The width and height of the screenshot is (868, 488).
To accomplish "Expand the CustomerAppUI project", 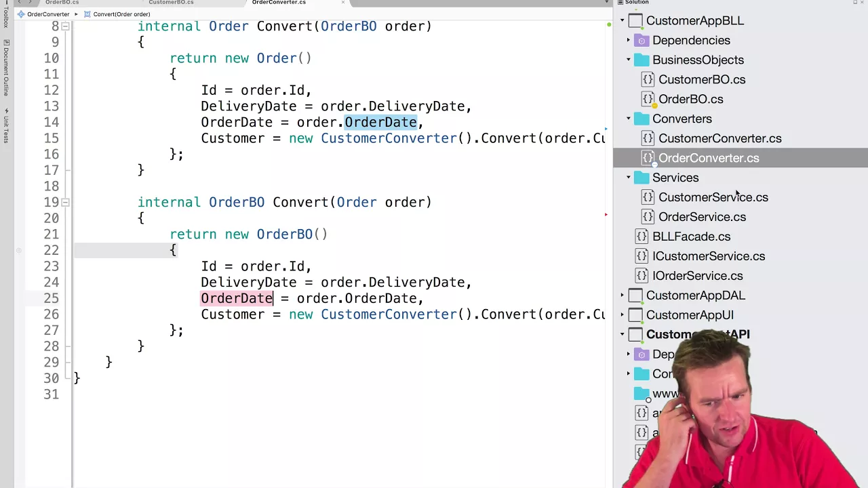I will (622, 315).
